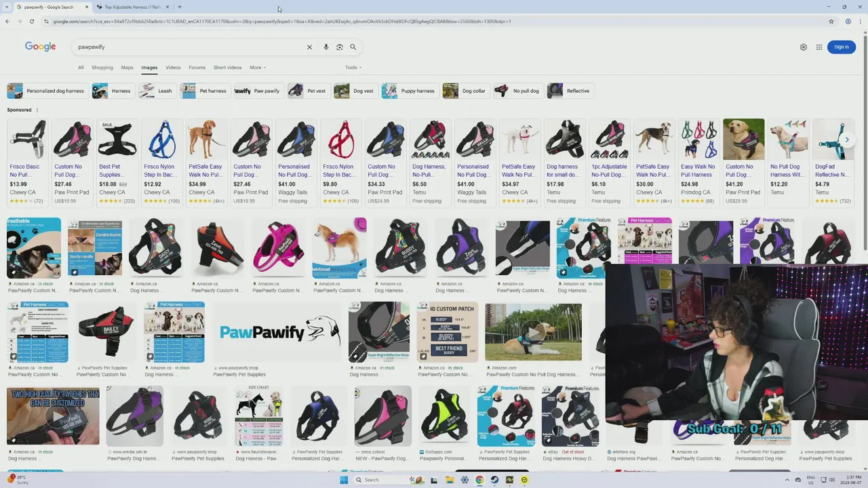Go back with the browser back arrow
This screenshot has width=868, height=488.
pyautogui.click(x=7, y=21)
